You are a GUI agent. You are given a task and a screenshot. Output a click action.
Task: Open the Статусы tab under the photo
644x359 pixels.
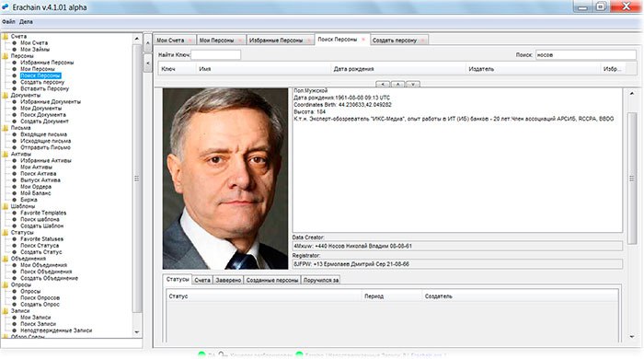pyautogui.click(x=178, y=279)
